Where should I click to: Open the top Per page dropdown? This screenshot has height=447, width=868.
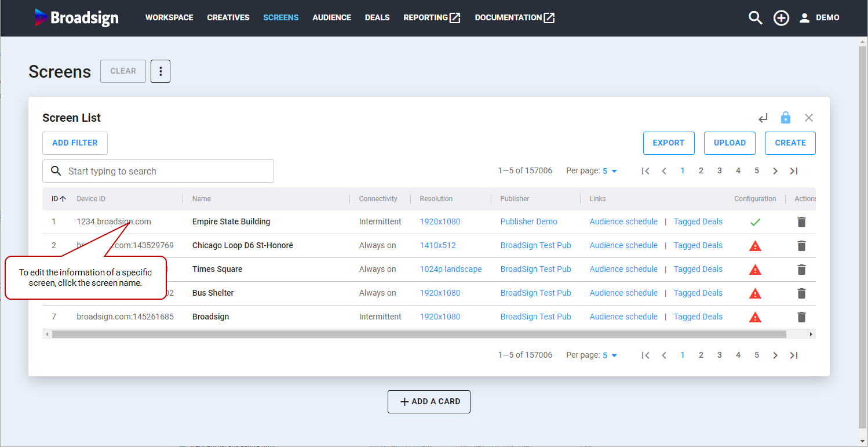coord(610,171)
